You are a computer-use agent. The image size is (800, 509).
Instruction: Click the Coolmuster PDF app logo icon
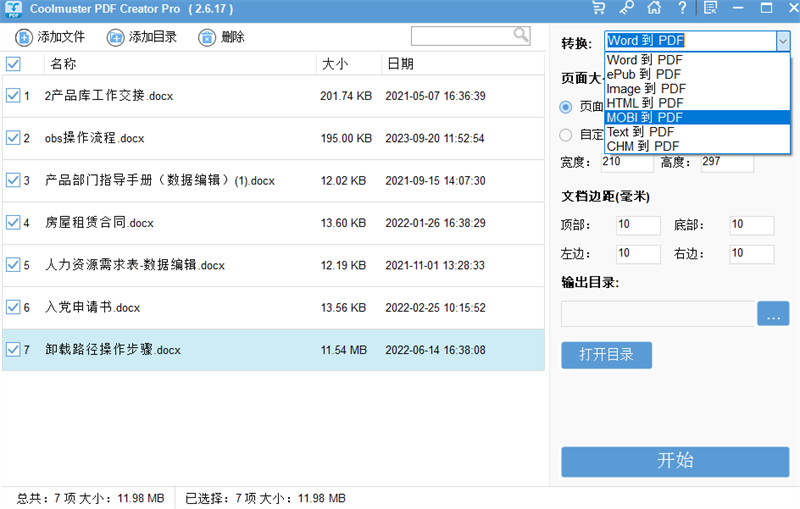[13, 9]
